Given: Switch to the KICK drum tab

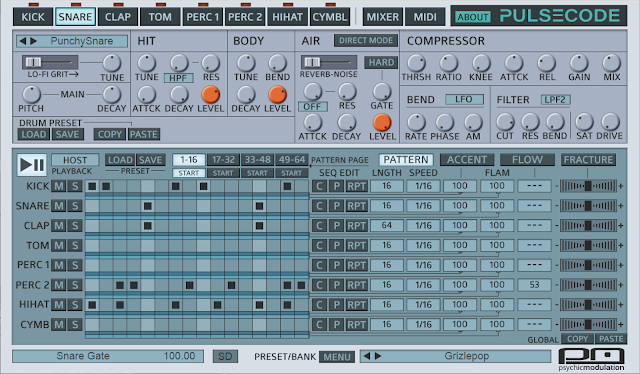Looking at the screenshot, I should point(33,17).
